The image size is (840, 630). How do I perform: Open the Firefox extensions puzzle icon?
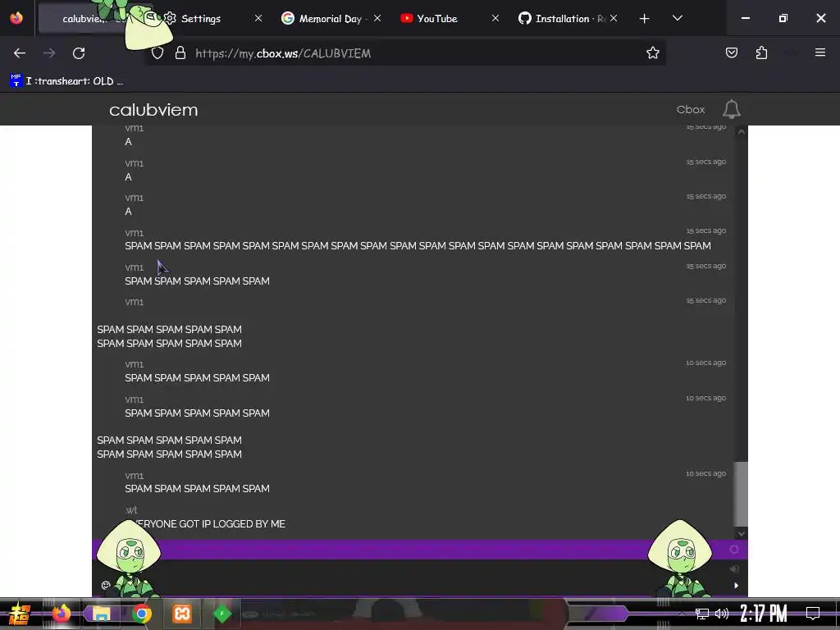click(761, 53)
